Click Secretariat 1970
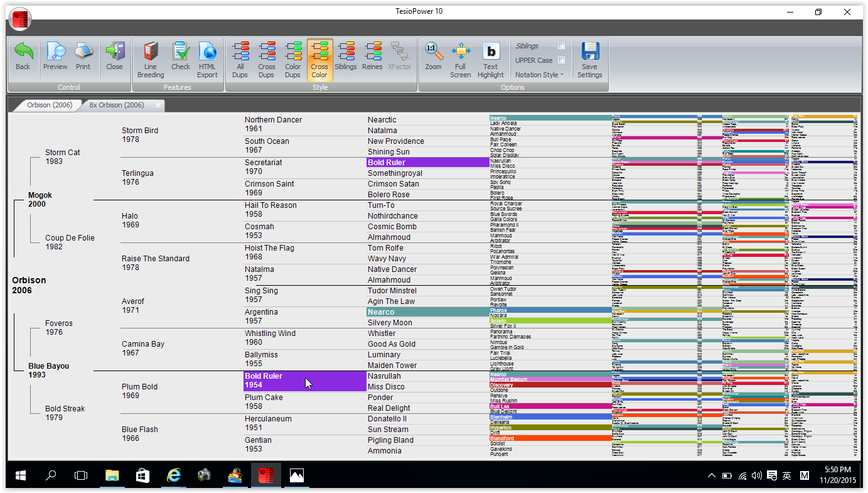This screenshot has height=493, width=868. 264,167
